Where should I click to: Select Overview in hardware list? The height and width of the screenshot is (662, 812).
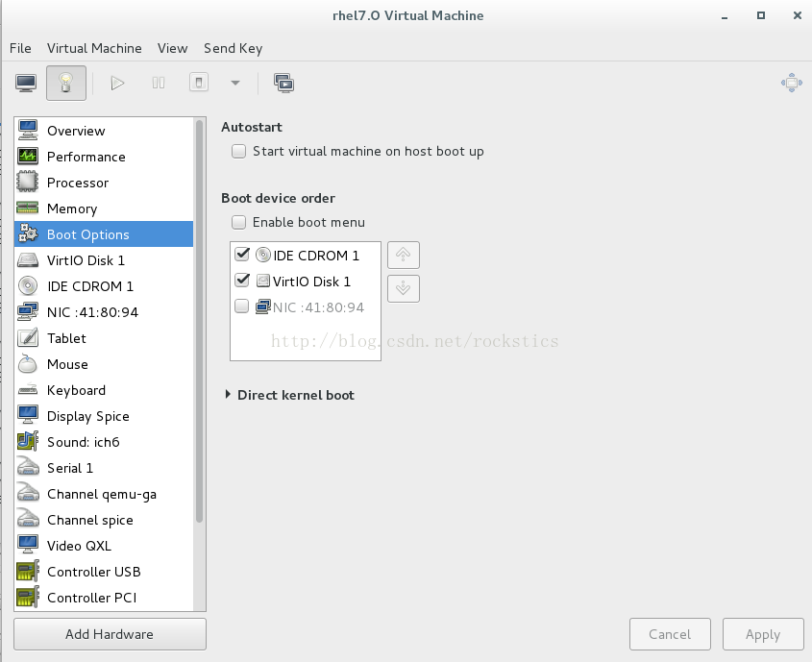pyautogui.click(x=104, y=131)
